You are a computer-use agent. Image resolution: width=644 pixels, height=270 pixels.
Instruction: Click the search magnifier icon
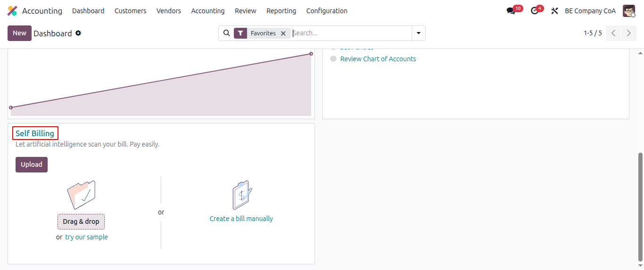click(227, 33)
